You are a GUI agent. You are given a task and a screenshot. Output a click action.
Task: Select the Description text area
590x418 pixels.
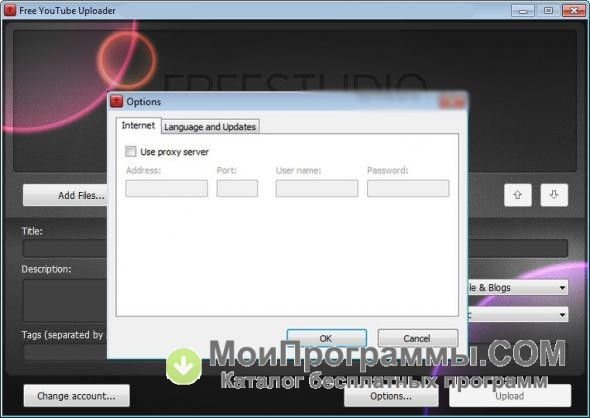[65, 300]
